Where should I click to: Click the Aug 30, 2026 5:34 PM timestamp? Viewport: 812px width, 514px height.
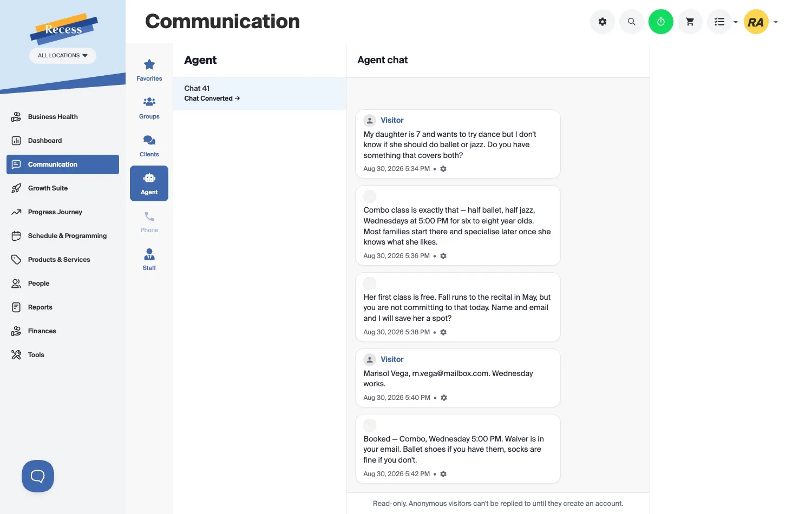tap(396, 169)
